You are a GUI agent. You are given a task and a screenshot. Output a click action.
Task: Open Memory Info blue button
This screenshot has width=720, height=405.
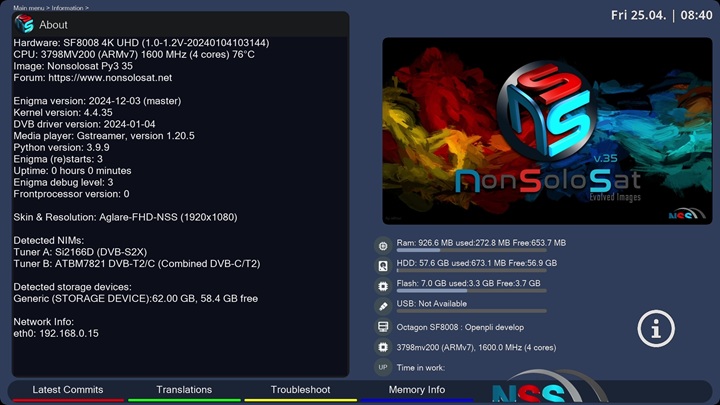pyautogui.click(x=416, y=391)
